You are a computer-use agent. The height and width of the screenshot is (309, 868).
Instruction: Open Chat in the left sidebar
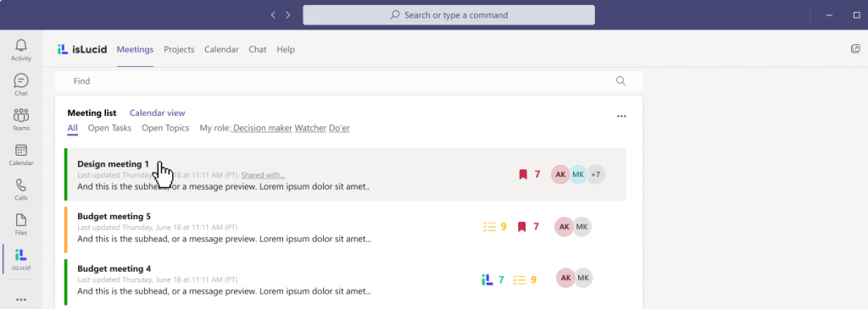21,85
